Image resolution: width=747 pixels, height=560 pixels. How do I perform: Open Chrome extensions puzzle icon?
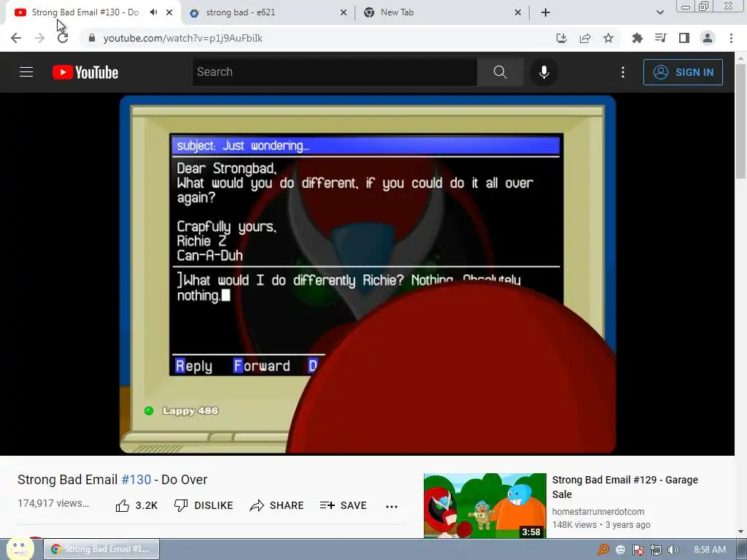[x=637, y=38]
